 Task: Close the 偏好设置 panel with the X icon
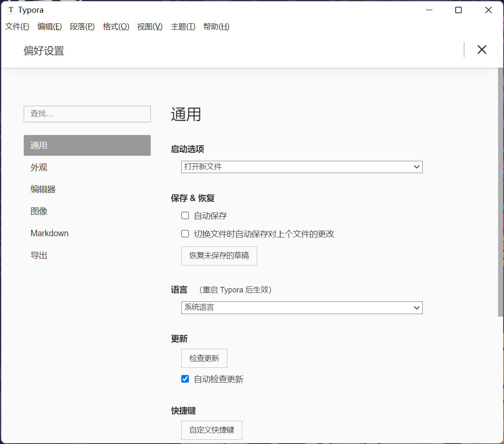click(x=482, y=50)
